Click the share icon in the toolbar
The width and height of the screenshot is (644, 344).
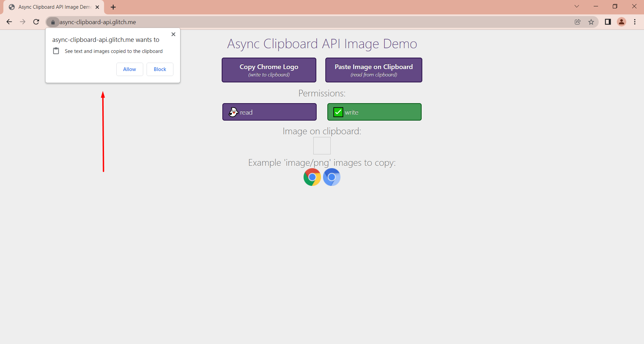578,22
